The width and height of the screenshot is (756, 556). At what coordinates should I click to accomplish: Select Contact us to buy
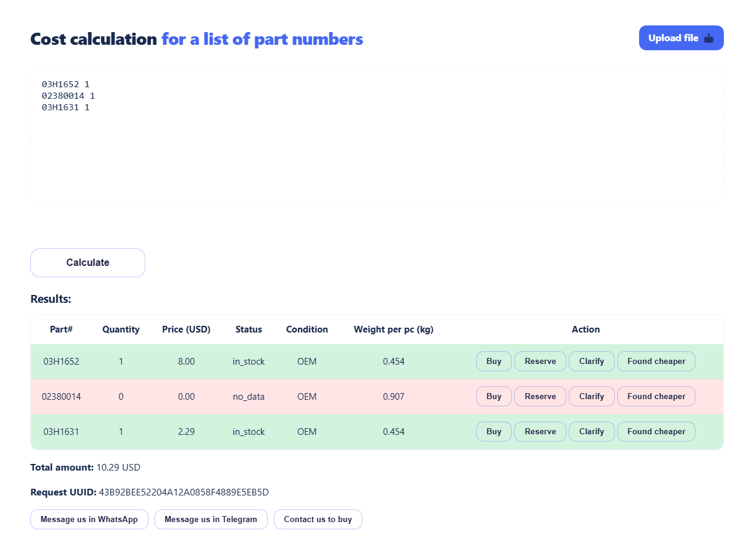click(317, 520)
